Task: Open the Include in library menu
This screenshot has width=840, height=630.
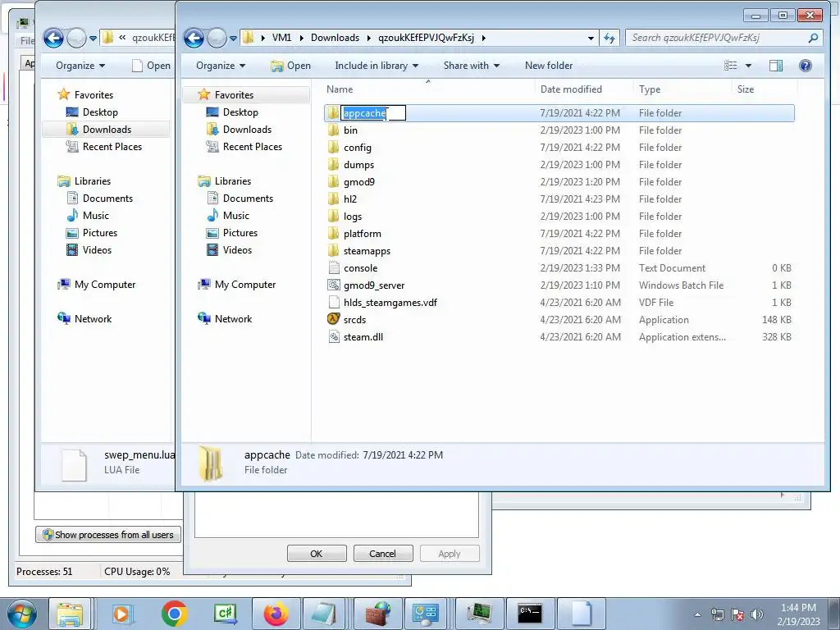Action: tap(377, 66)
